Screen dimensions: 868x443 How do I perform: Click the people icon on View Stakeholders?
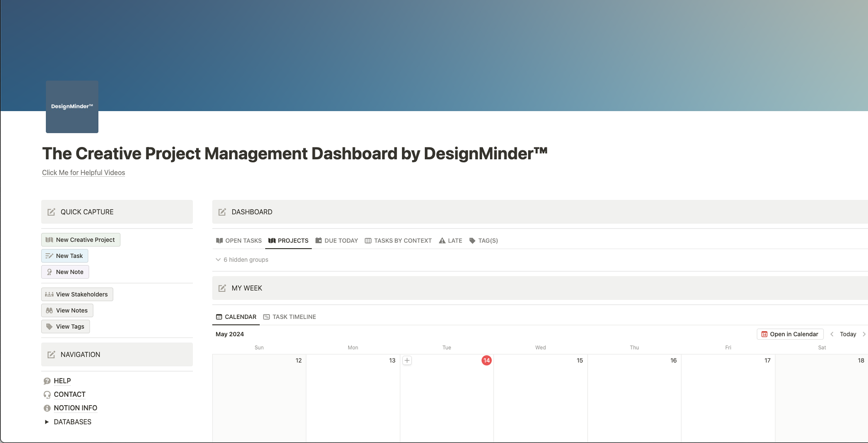[x=49, y=294]
